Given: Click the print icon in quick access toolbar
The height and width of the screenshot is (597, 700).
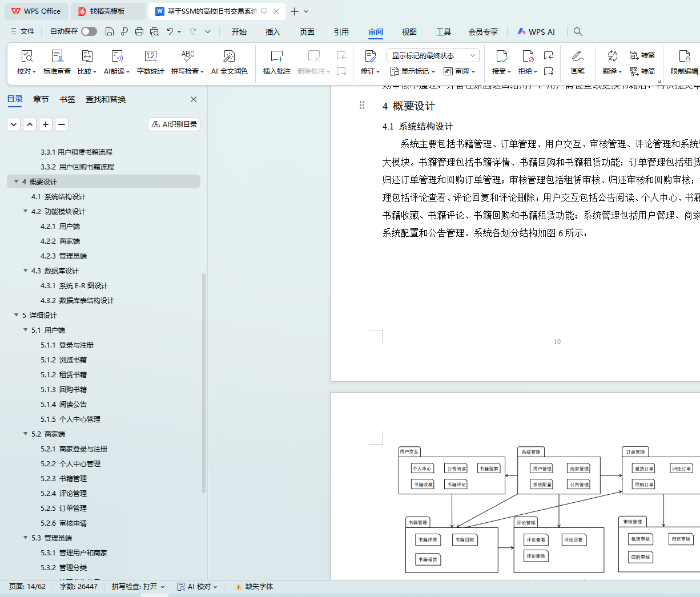Looking at the screenshot, I should (139, 32).
